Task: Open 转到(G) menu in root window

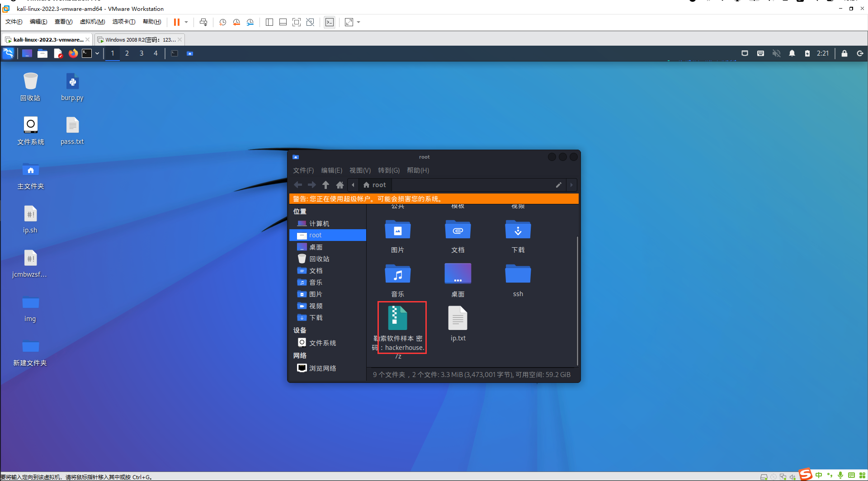Action: tap(389, 170)
